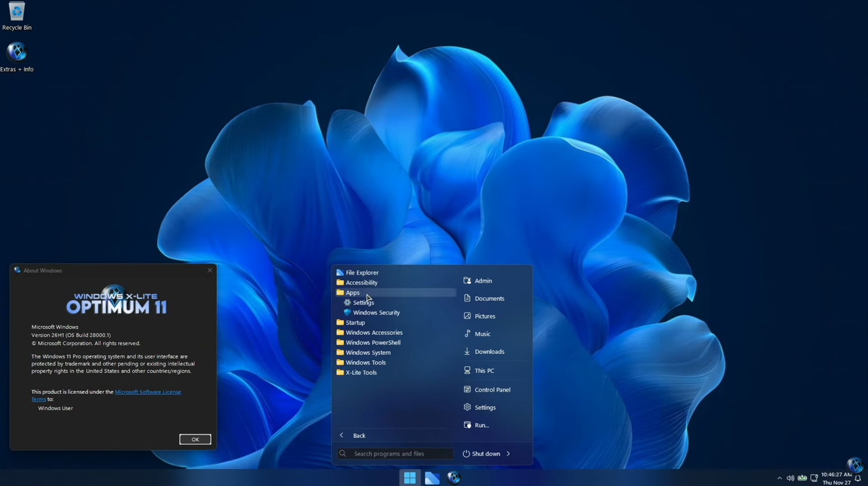Click the 'Version 26H1 (OS Build 28000.1)' text
This screenshot has width=868, height=486.
71,335
